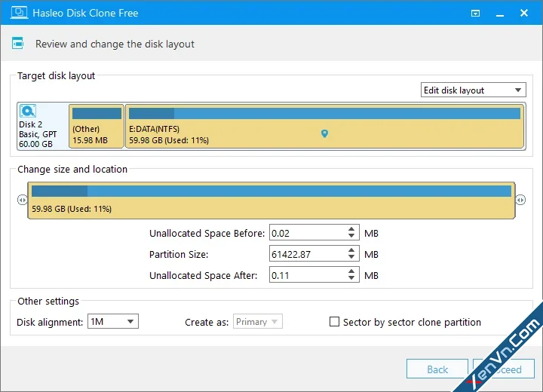This screenshot has width=543, height=392.
Task: Click the Unallocated Space After field
Action: (x=308, y=275)
